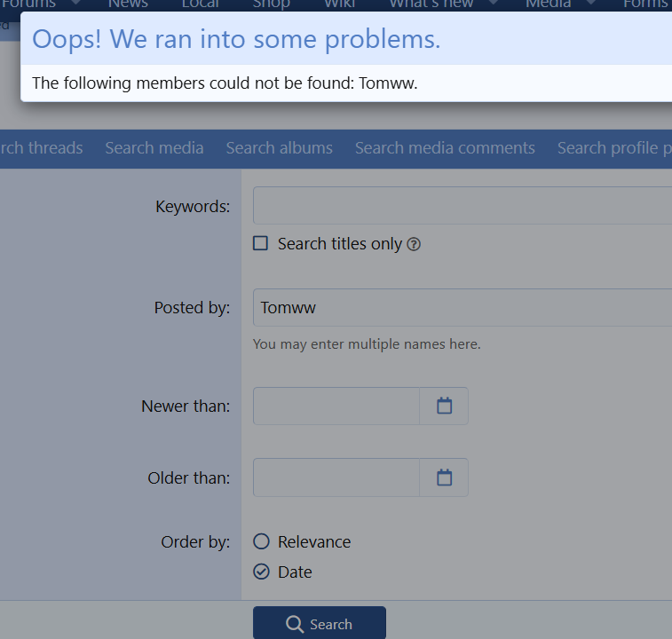Open the Shop navigation link

pos(271,4)
